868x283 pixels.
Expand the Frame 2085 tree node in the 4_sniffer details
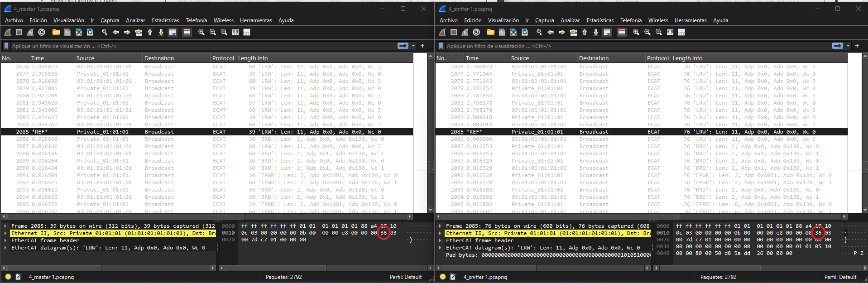(x=440, y=226)
